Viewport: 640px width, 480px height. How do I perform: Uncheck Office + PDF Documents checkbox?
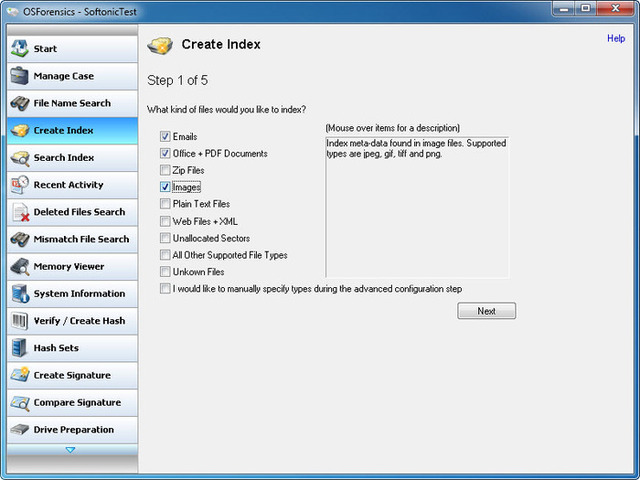(165, 153)
